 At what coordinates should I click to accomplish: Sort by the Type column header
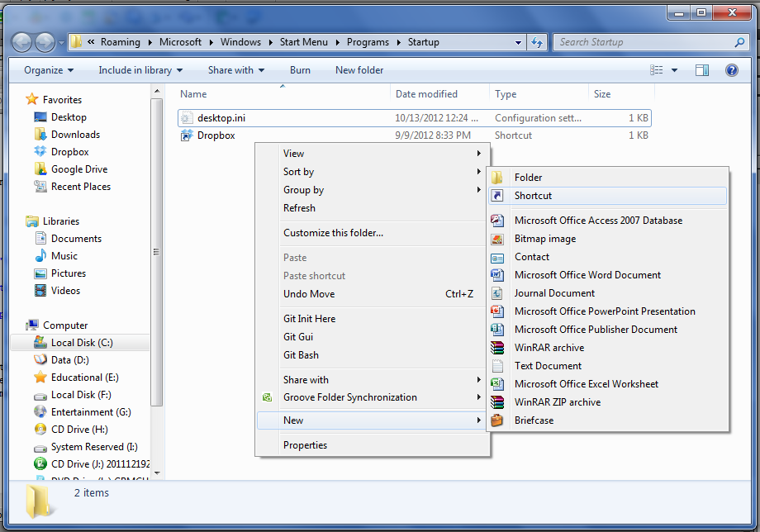click(x=539, y=94)
